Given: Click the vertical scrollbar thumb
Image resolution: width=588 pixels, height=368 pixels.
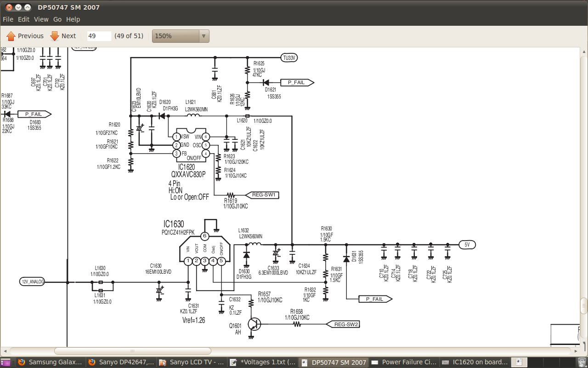Looking at the screenshot, I should pos(584,305).
